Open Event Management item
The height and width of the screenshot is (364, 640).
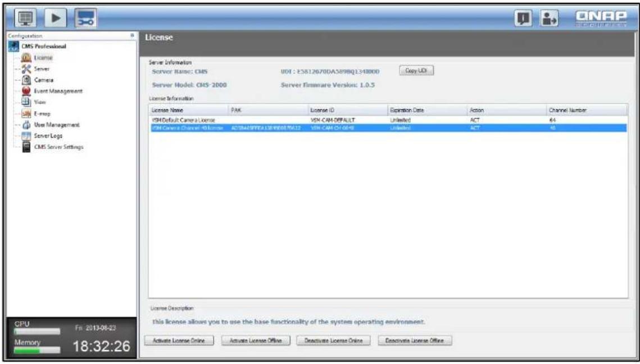(x=58, y=91)
